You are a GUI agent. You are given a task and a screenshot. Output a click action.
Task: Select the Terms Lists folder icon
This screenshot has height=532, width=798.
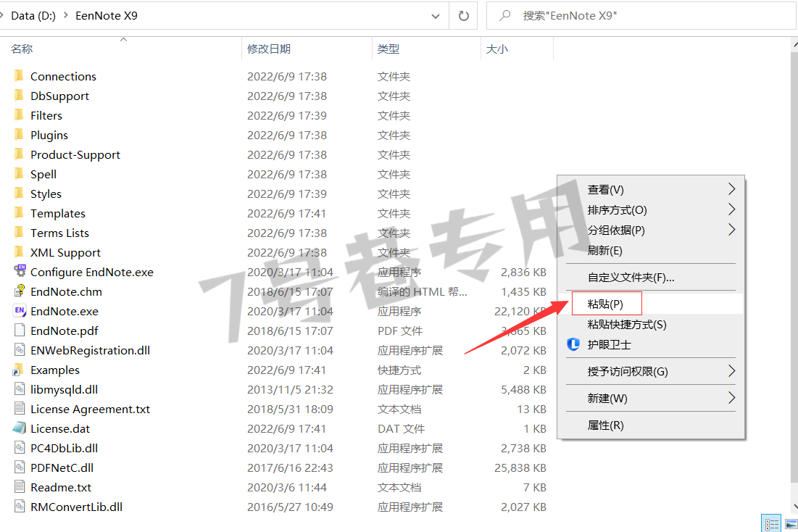click(19, 233)
